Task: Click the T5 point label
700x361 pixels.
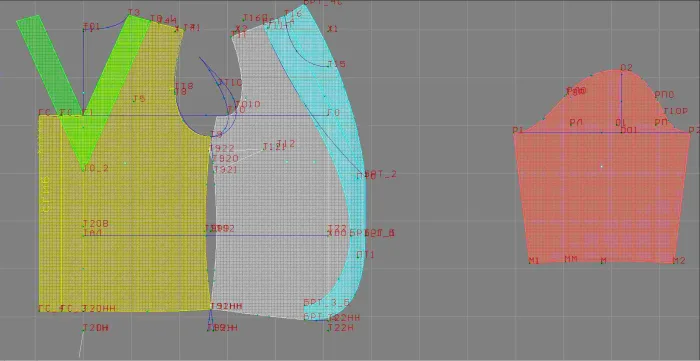Action: click(139, 99)
